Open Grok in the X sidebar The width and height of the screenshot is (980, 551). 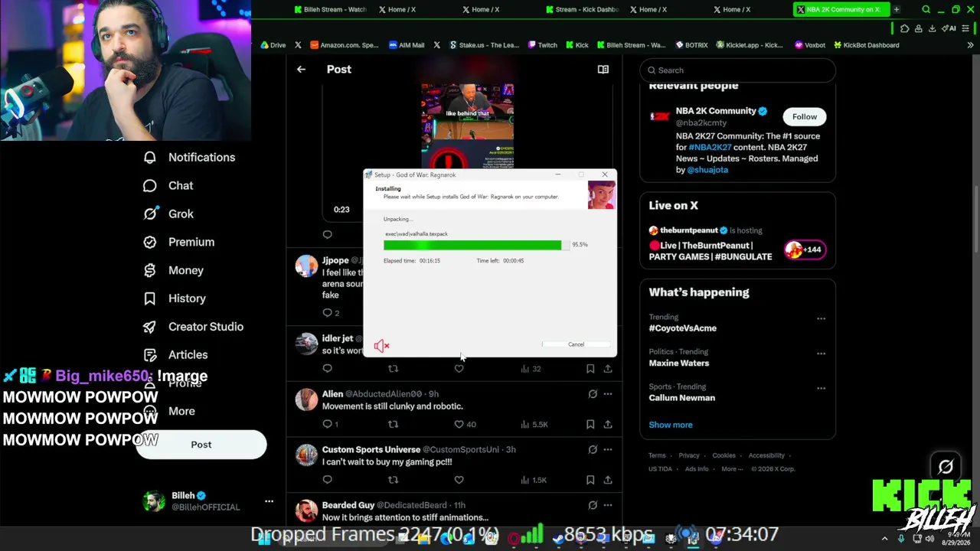click(x=169, y=214)
